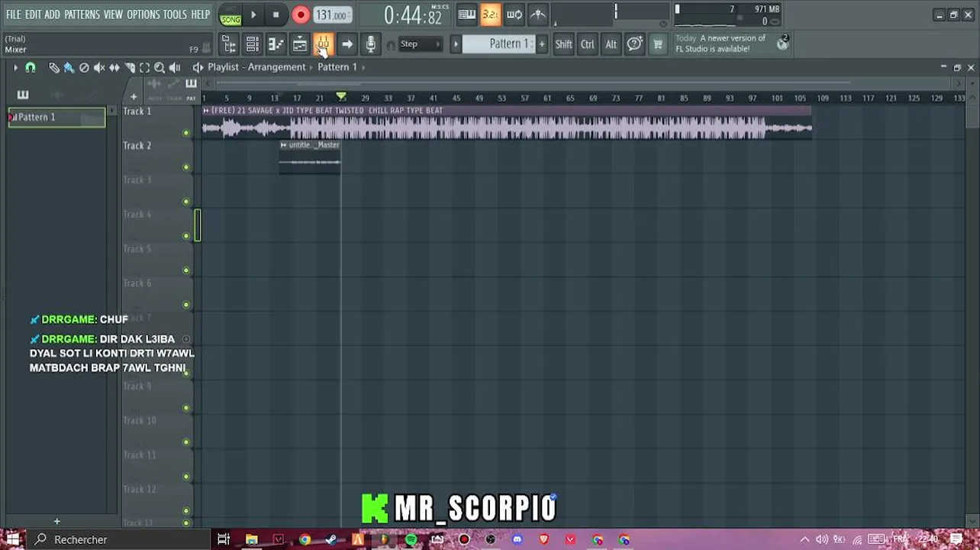Toggle the recording countdown 3.2.1 button
This screenshot has height=550, width=980.
[x=491, y=15]
